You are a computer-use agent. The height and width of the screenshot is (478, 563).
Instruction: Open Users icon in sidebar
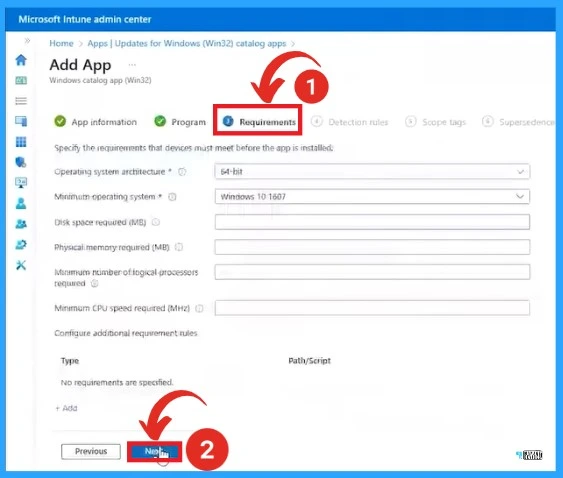(x=21, y=203)
